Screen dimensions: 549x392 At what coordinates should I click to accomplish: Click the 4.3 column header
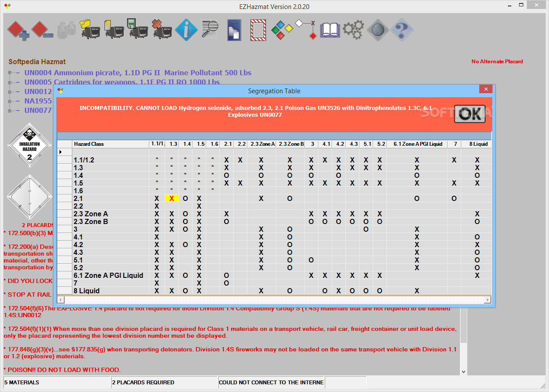[x=353, y=144]
